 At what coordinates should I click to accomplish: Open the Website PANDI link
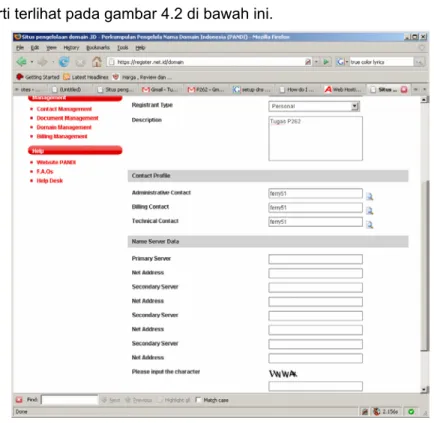[x=56, y=162]
